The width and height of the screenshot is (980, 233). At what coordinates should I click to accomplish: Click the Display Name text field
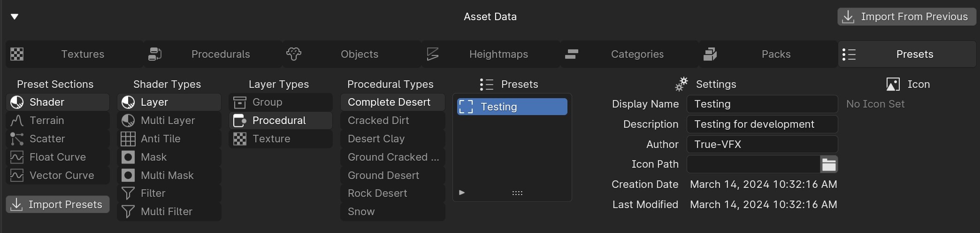[x=761, y=104]
